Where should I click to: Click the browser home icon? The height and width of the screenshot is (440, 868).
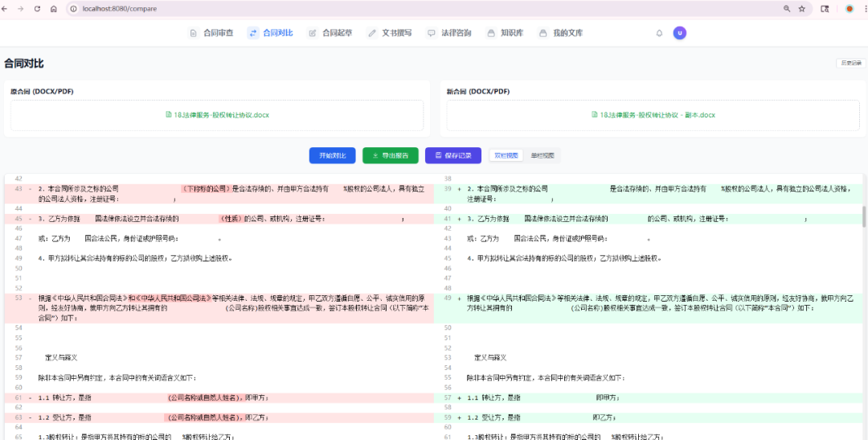53,9
